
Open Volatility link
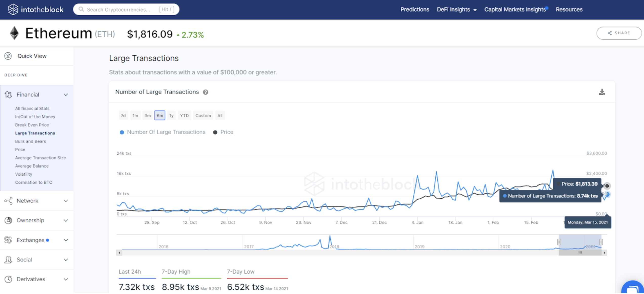24,174
